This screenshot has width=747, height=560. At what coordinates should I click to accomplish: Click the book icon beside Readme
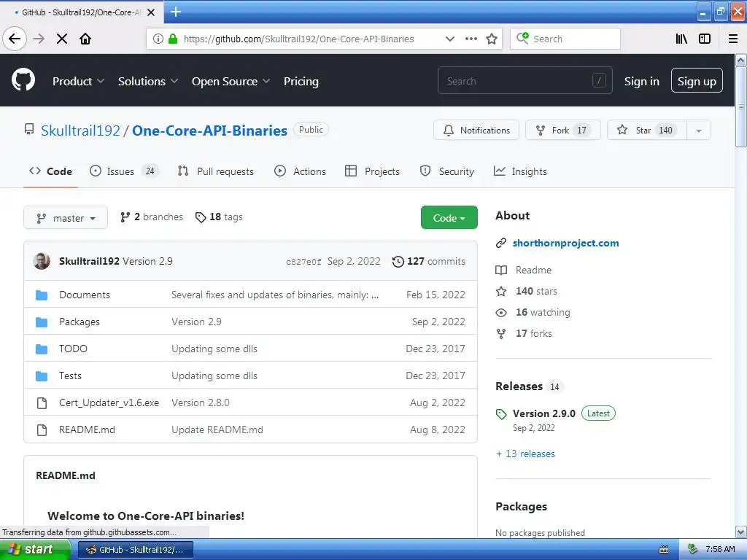(501, 271)
